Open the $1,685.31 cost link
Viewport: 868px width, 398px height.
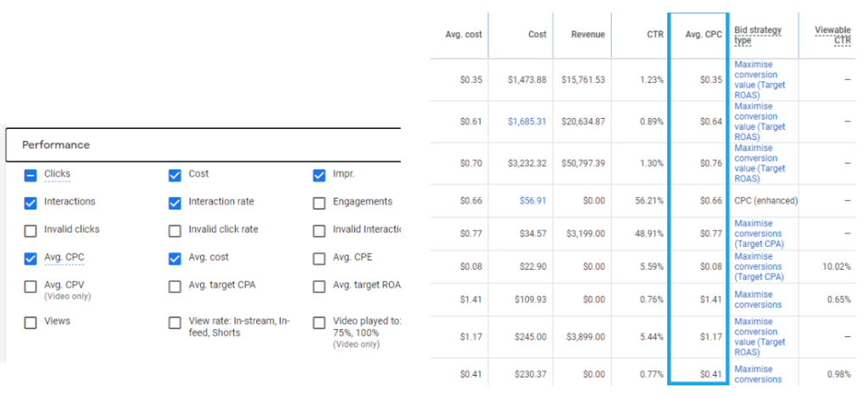(x=527, y=121)
